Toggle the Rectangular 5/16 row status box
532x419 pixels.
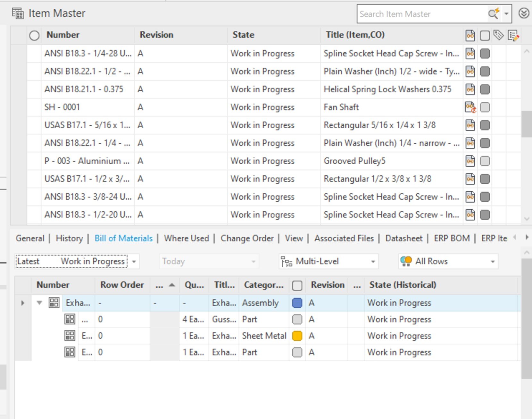485,125
